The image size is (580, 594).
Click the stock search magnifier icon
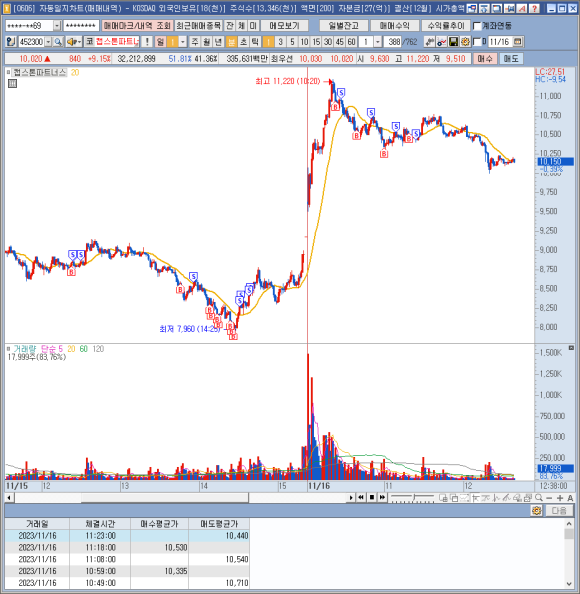(58, 42)
